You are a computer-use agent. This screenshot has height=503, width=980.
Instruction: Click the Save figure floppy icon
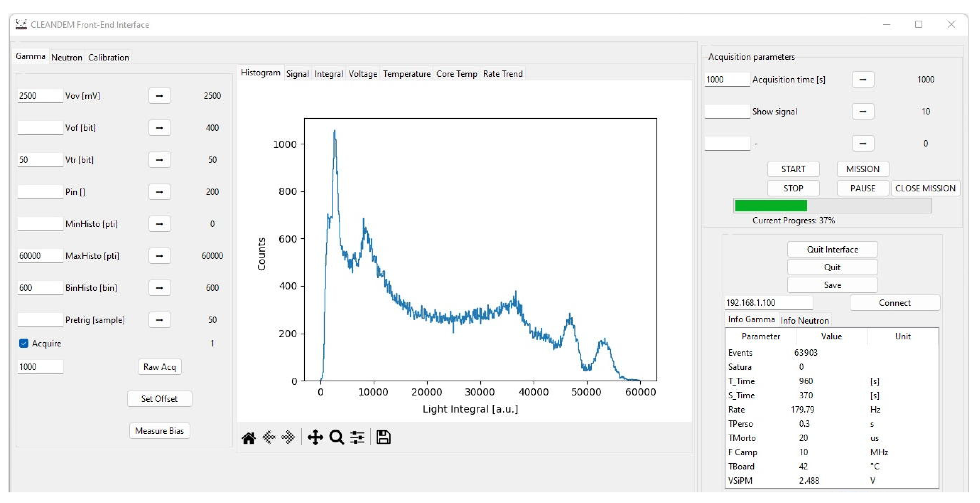(x=383, y=437)
